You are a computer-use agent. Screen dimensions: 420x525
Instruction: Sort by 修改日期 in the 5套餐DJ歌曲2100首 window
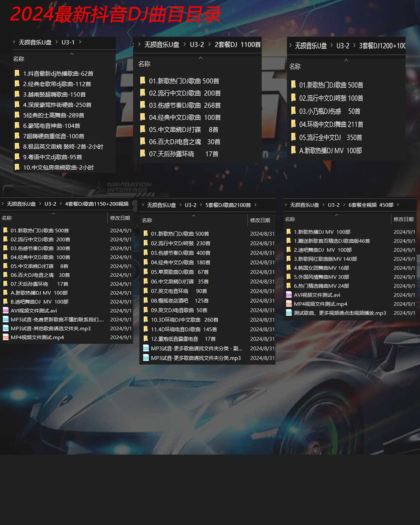click(260, 220)
